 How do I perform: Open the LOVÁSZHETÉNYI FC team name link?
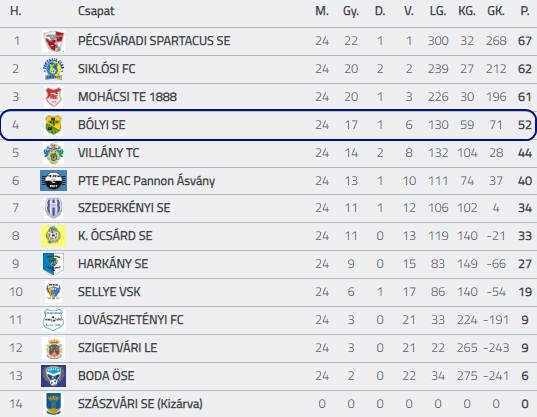click(130, 320)
